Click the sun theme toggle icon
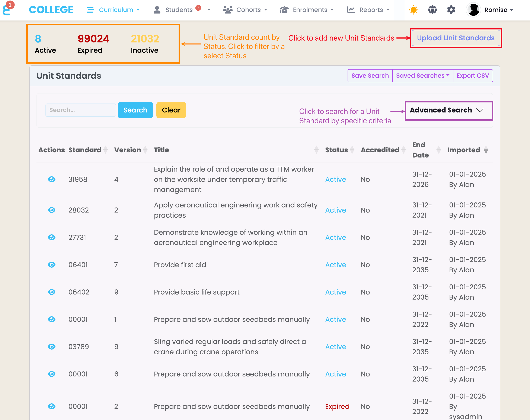Image resolution: width=530 pixels, height=420 pixels. [x=413, y=10]
